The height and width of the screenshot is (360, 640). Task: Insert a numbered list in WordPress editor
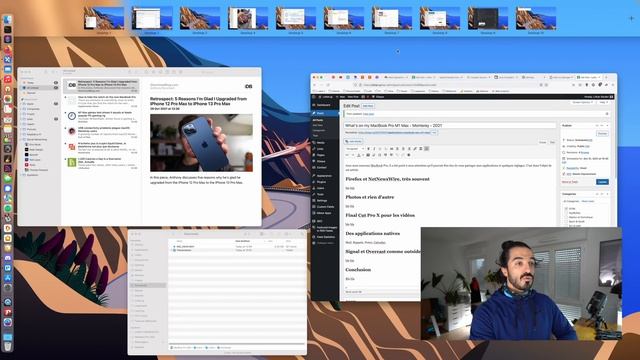point(386,149)
